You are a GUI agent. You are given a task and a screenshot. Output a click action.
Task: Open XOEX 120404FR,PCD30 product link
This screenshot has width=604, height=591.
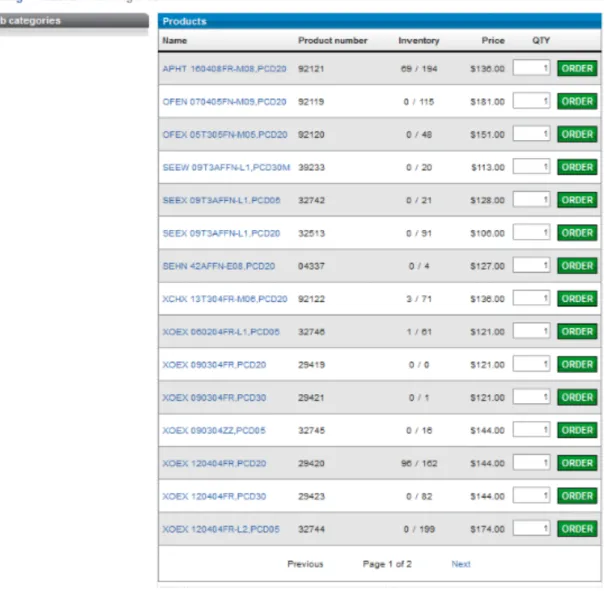point(214,497)
